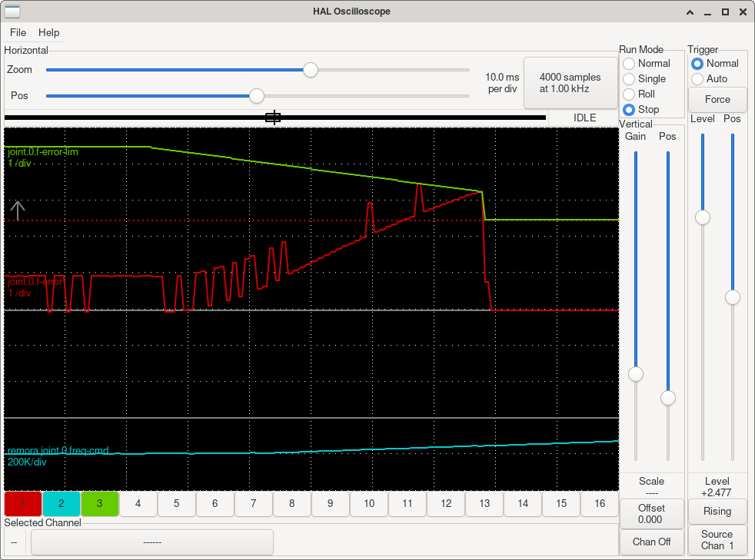Select channel 7 button

coord(254,504)
